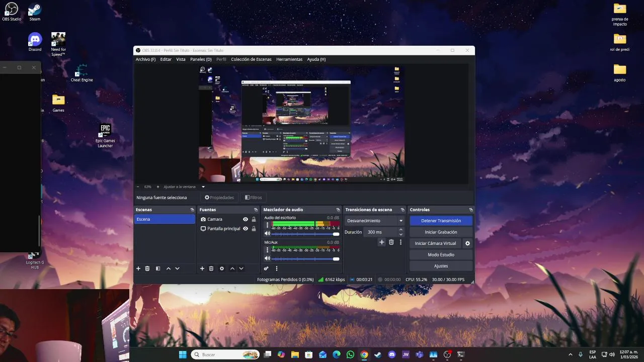644x362 pixels.
Task: Click the Propiedades button
Action: (219, 198)
